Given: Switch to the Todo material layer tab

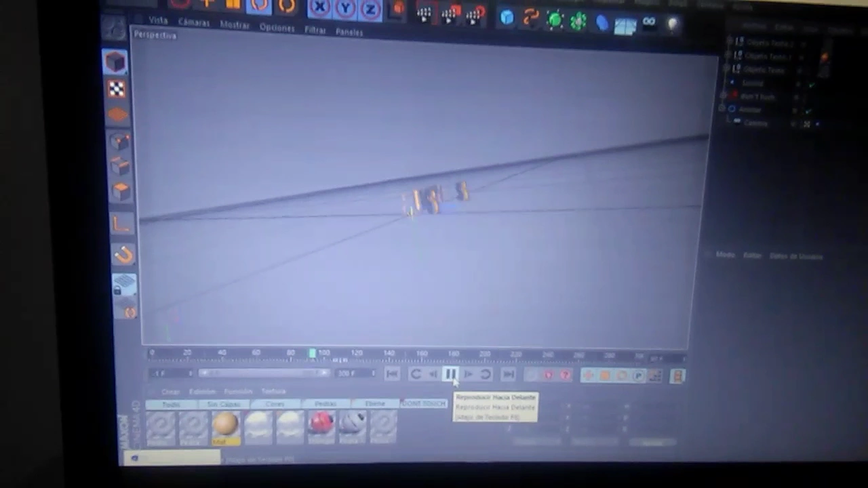Looking at the screenshot, I should (x=171, y=404).
